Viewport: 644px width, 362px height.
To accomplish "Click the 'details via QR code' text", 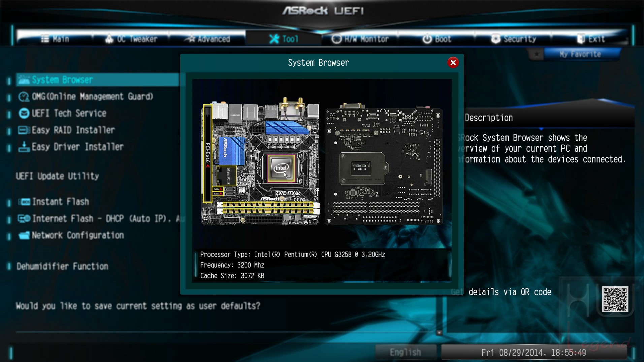I will coord(510,292).
